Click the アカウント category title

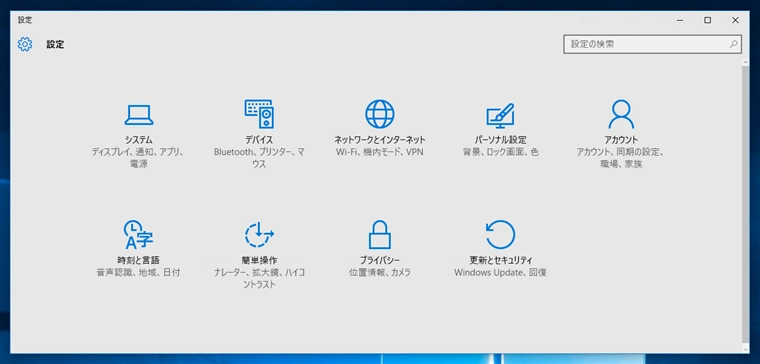click(621, 140)
